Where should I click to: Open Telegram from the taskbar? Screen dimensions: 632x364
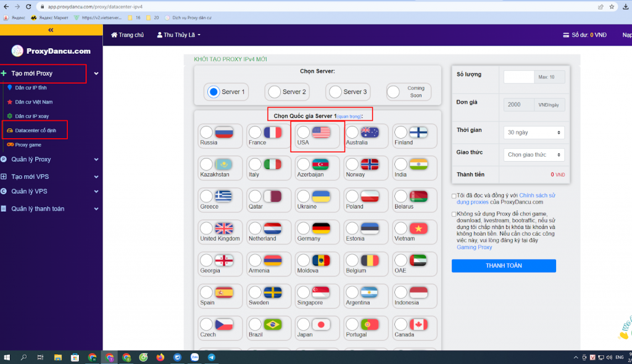(211, 357)
